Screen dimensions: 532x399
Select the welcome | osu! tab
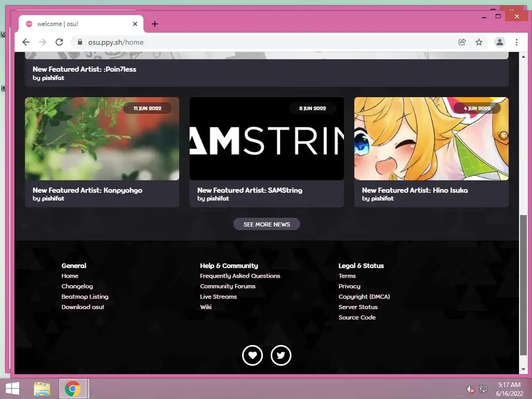(81, 24)
